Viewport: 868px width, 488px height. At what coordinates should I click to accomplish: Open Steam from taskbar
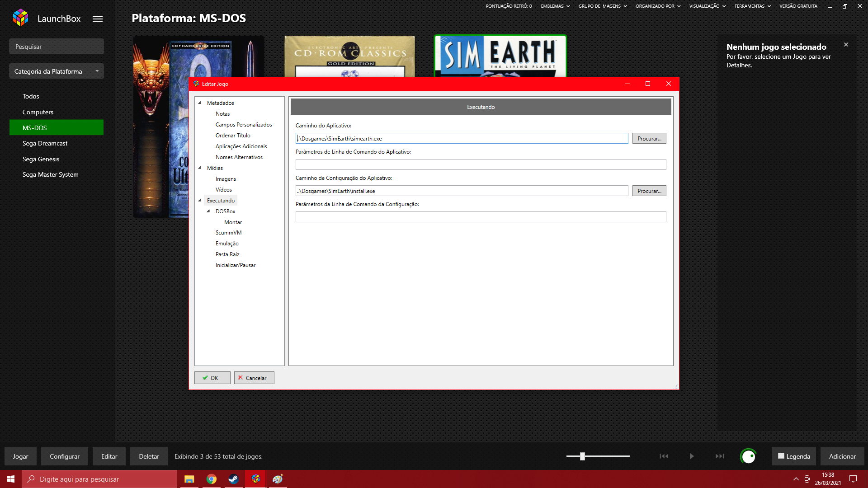pos(233,479)
